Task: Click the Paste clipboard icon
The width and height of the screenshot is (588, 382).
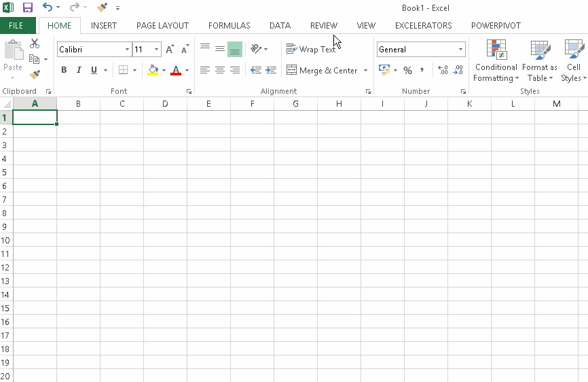Action: 14,50
